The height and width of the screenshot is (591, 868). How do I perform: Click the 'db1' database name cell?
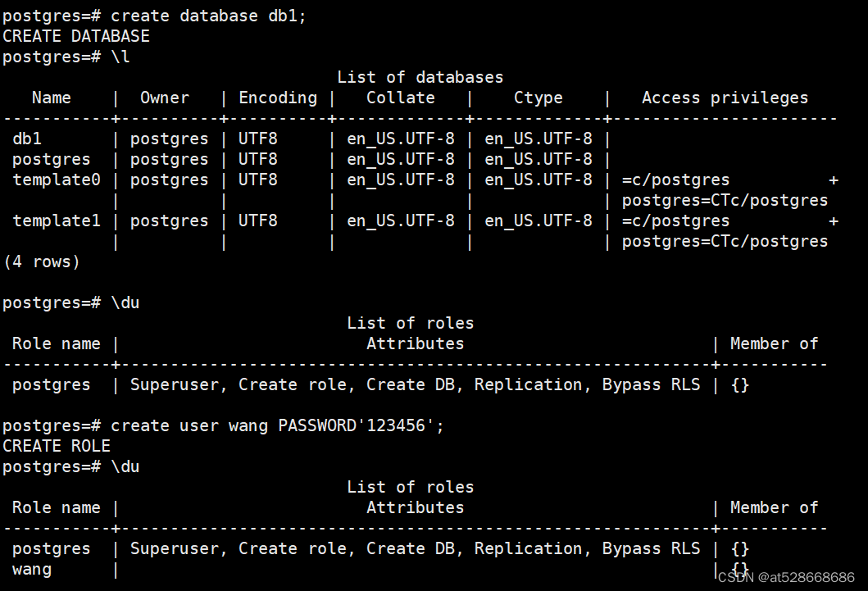pos(27,139)
